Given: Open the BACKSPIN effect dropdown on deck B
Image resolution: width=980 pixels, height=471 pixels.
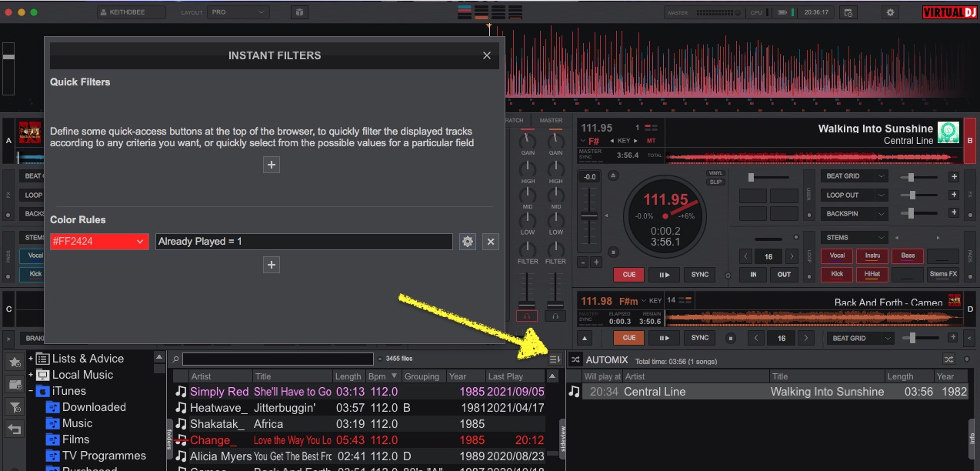Looking at the screenshot, I should tap(854, 213).
